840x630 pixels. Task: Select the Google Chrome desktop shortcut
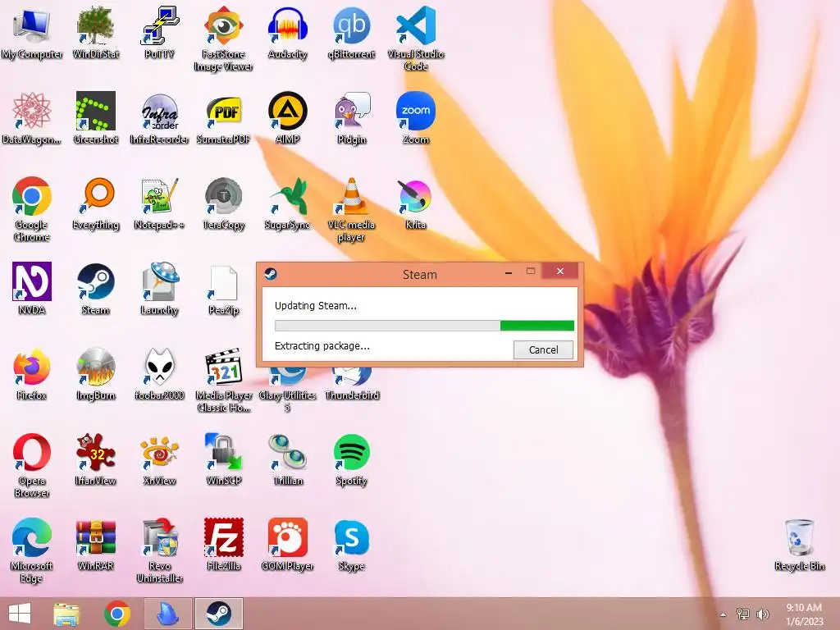[32, 209]
